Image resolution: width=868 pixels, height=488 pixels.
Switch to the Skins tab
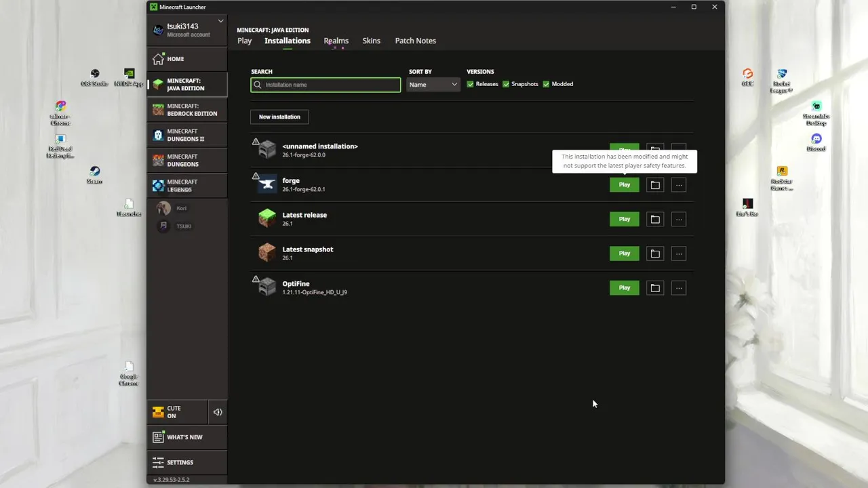tap(372, 41)
